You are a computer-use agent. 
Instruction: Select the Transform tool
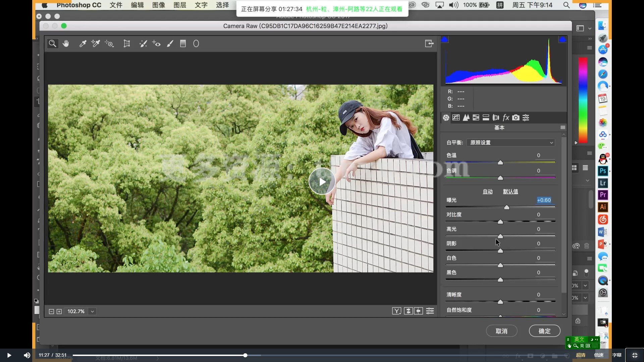(126, 44)
